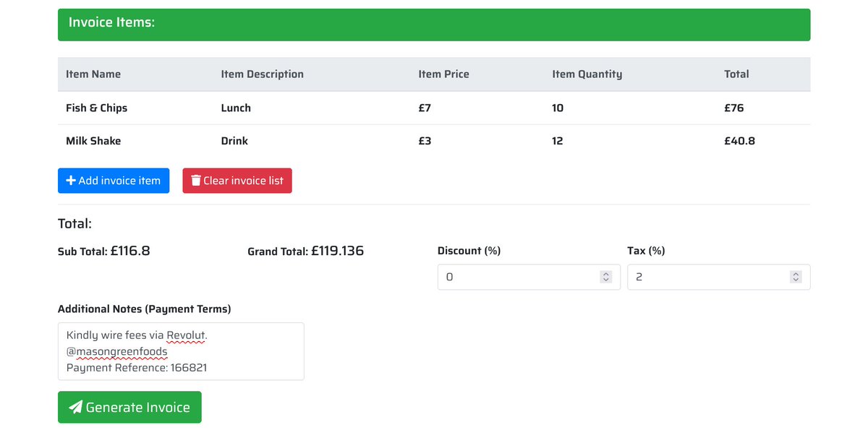Click the quantity 12 cell
Image resolution: width=868 pixels, height=430 pixels.
(x=558, y=141)
